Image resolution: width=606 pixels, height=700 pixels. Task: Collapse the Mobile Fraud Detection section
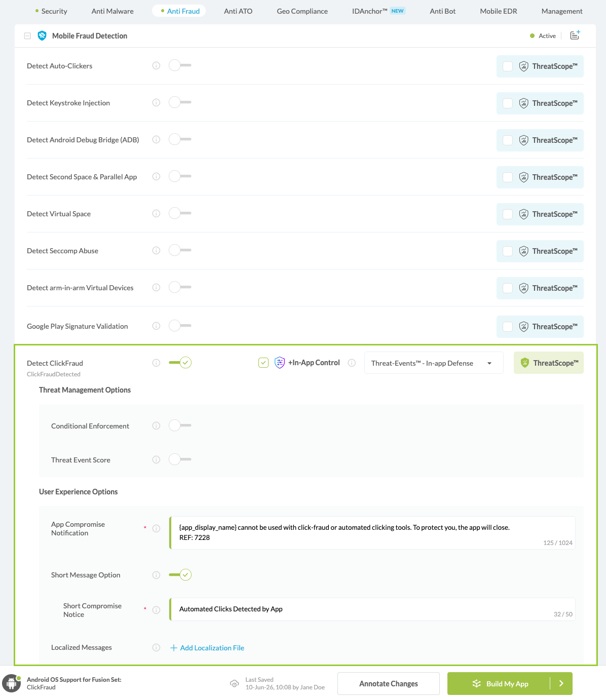[x=27, y=36]
